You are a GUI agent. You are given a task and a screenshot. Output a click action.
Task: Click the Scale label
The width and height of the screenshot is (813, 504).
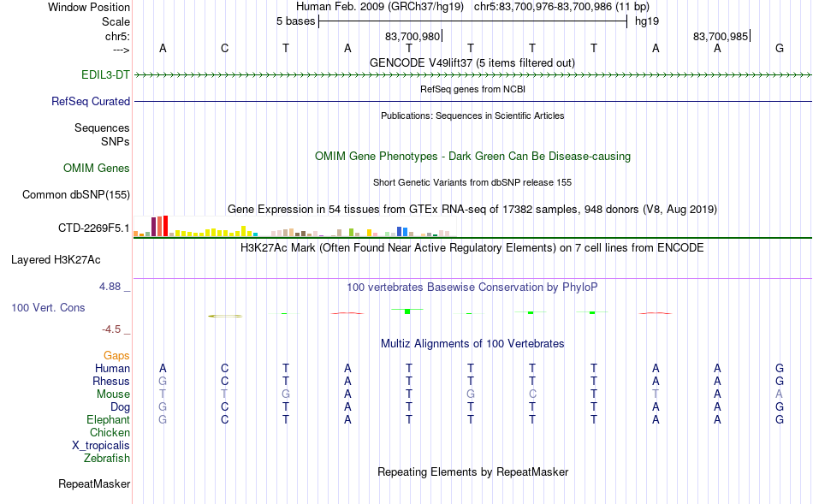(x=116, y=21)
